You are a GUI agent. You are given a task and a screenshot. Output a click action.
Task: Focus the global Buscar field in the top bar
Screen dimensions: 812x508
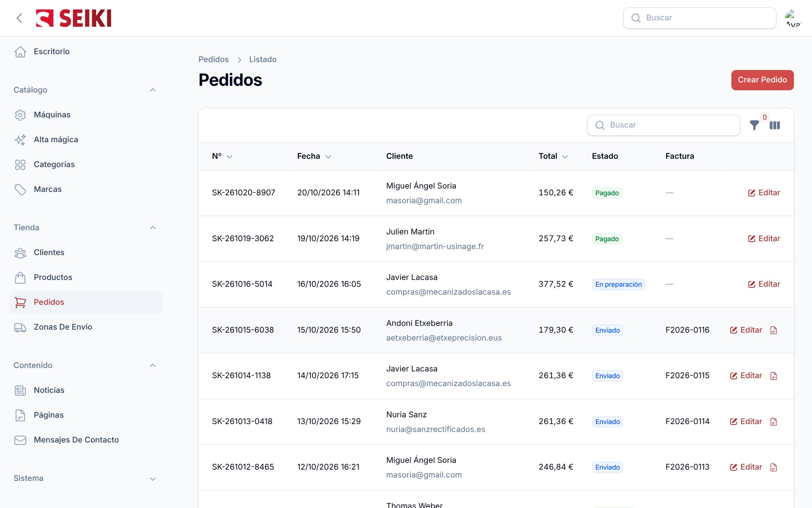pos(700,18)
